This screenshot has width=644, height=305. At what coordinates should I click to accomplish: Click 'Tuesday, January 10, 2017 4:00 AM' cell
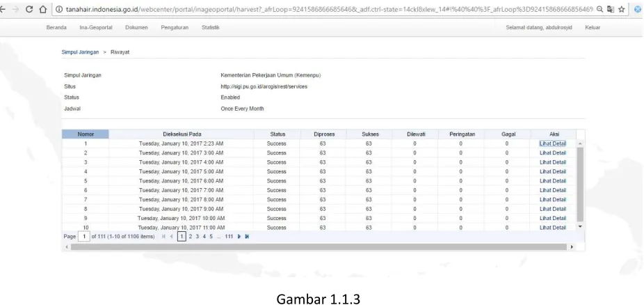pos(181,162)
